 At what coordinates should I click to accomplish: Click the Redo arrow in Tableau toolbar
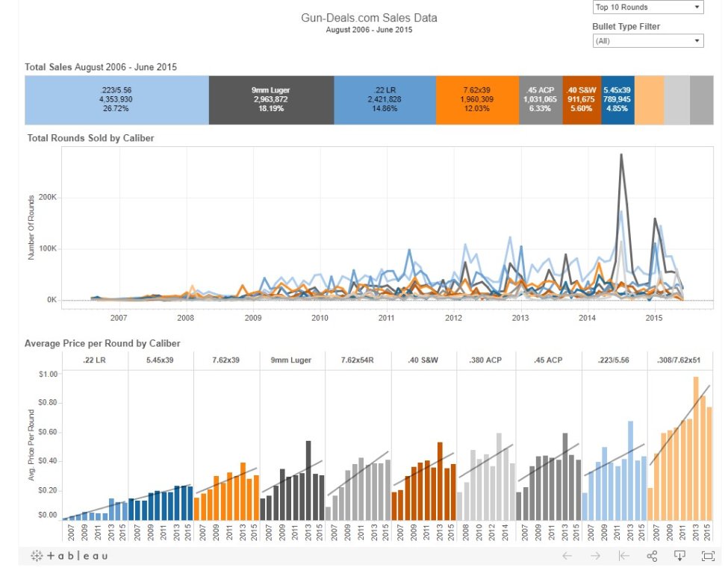595,556
